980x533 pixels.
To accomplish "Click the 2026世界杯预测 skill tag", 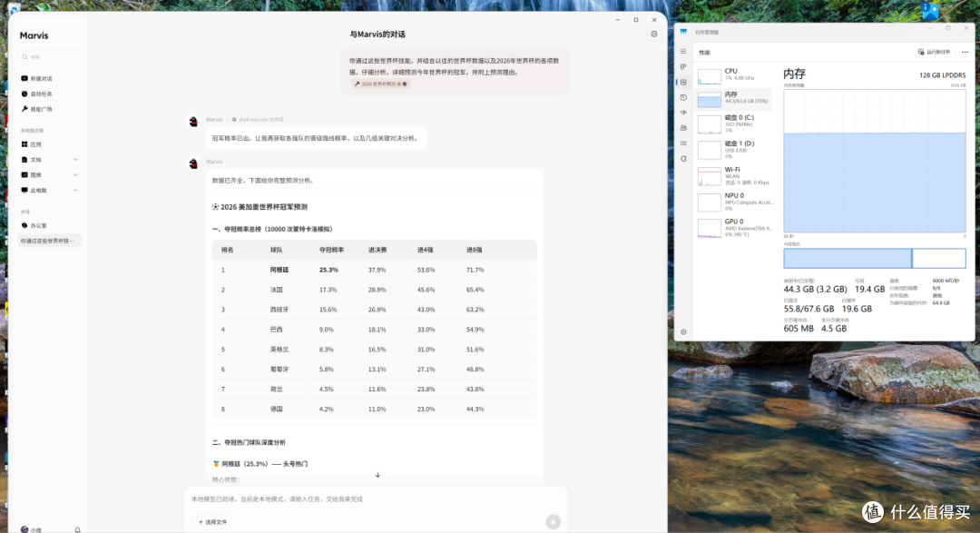I will [380, 84].
